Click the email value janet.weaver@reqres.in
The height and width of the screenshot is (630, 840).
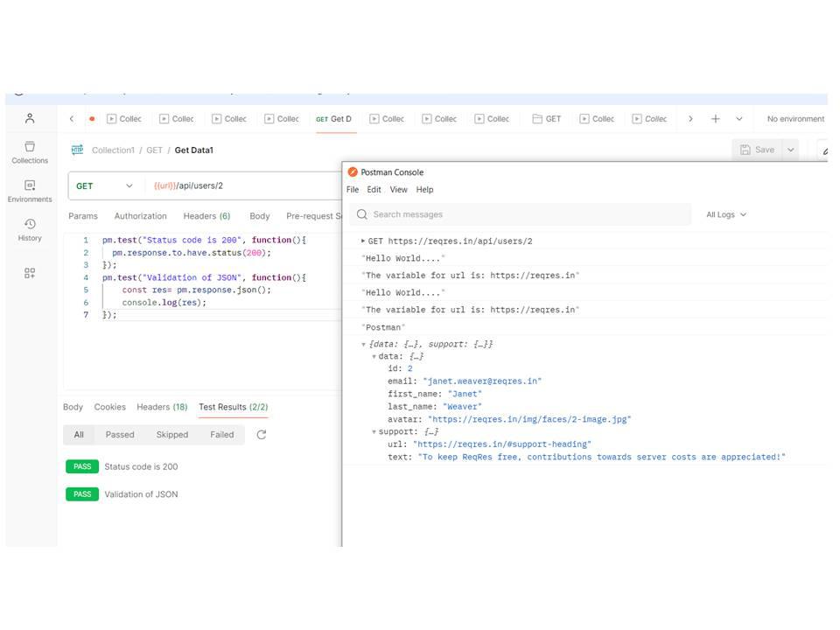point(482,381)
